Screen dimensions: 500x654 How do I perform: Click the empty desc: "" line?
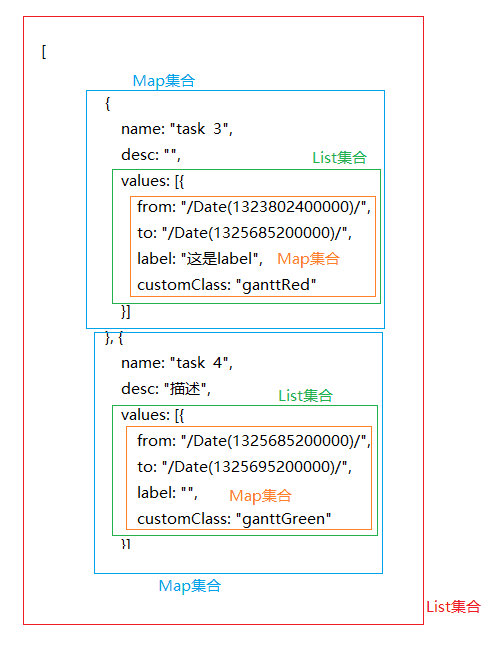tap(151, 155)
